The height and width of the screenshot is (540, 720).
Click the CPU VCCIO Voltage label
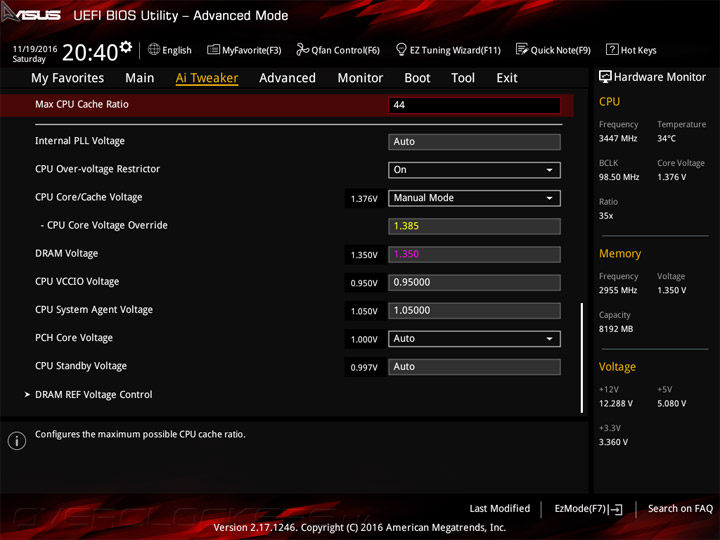pyautogui.click(x=77, y=281)
